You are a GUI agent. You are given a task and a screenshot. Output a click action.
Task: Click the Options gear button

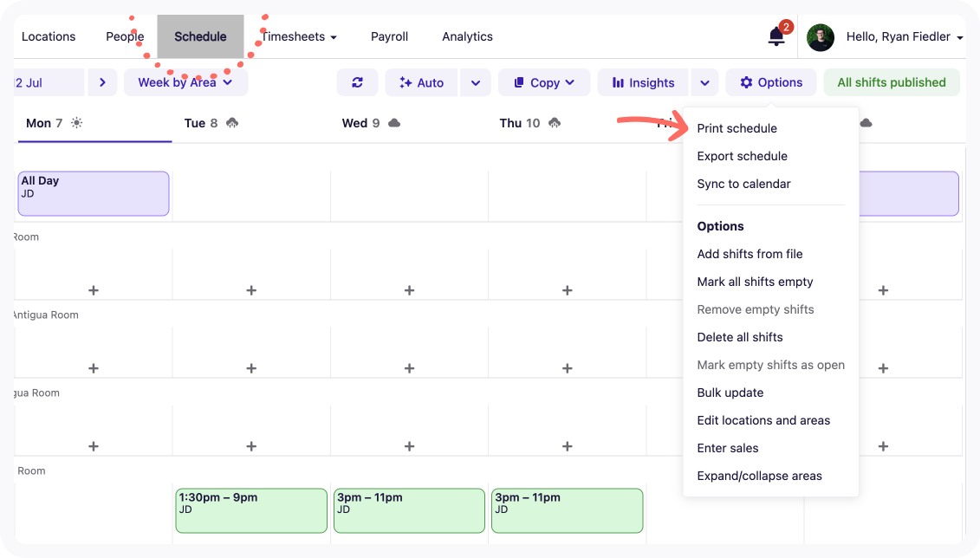tap(770, 82)
